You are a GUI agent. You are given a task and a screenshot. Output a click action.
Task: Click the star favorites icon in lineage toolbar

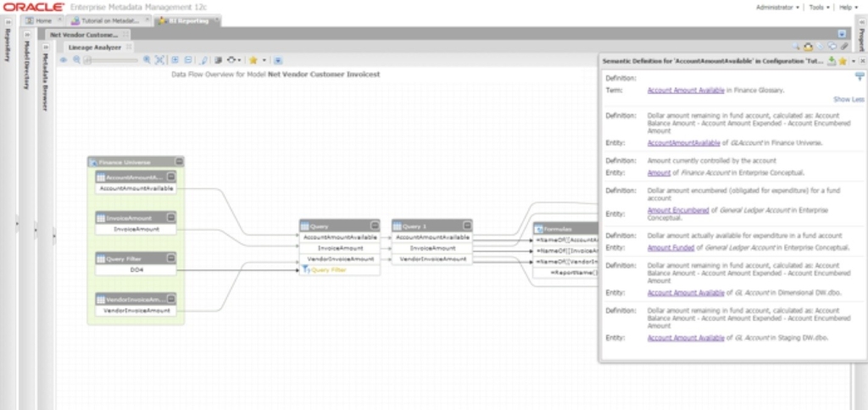pyautogui.click(x=253, y=60)
